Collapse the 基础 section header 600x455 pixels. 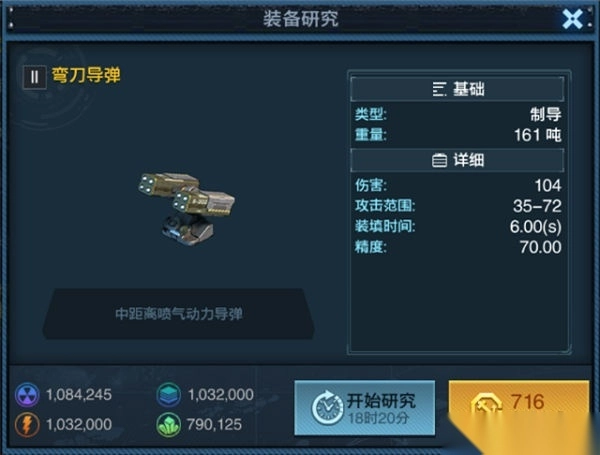[457, 89]
